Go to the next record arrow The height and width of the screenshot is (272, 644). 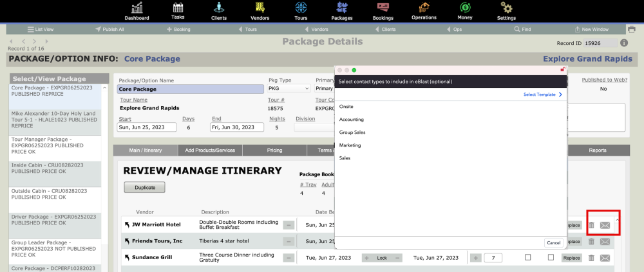35,41
